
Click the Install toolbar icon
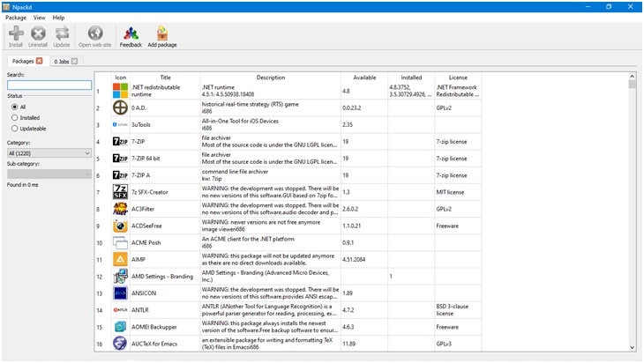(x=16, y=33)
